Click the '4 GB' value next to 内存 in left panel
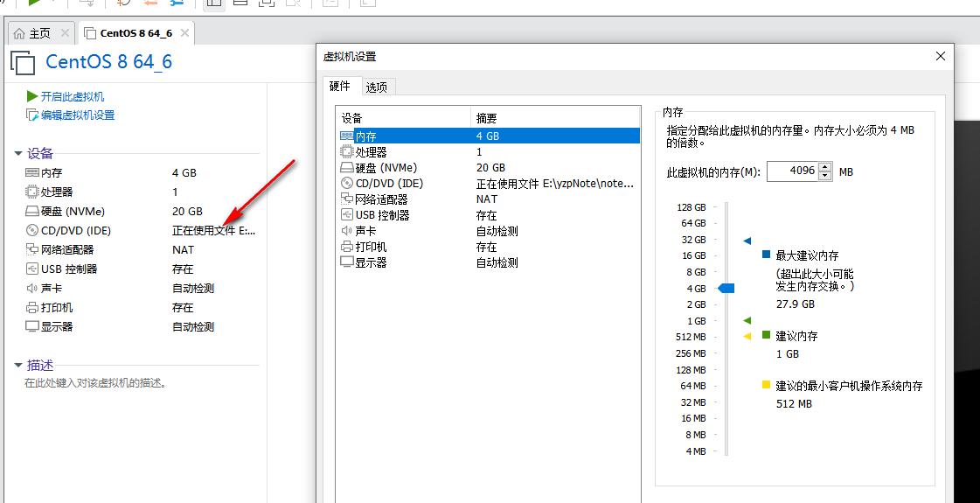This screenshot has width=980, height=503. click(x=184, y=172)
